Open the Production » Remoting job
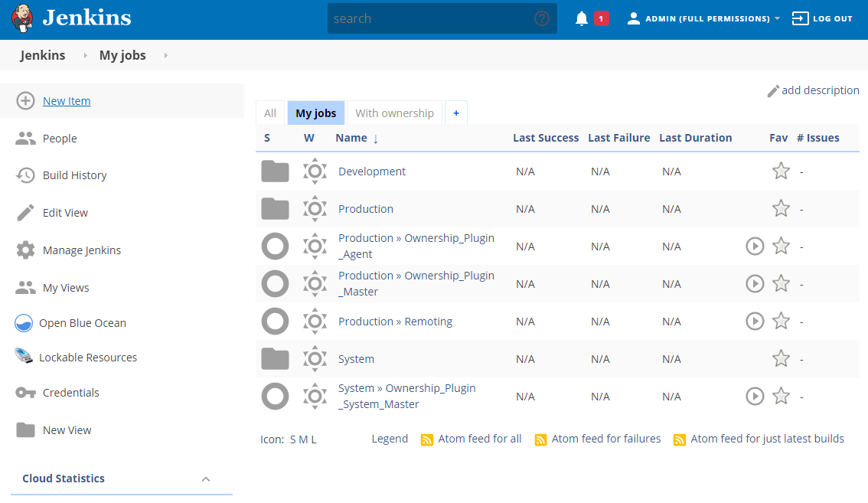 click(x=395, y=322)
